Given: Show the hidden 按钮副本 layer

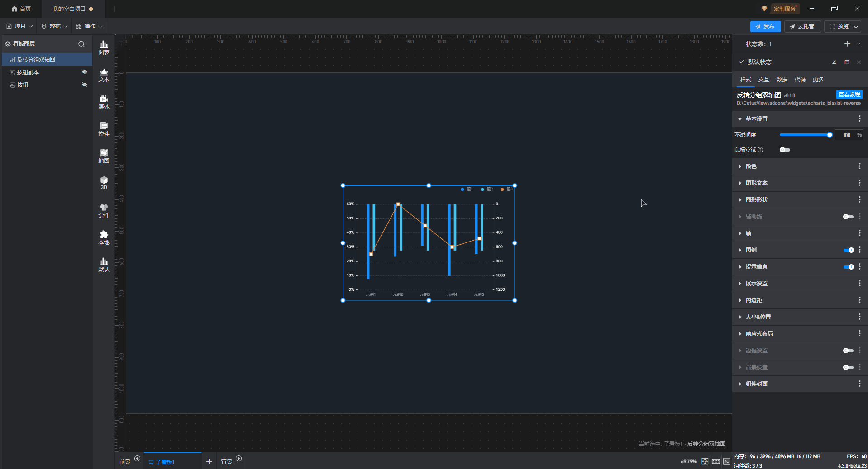Looking at the screenshot, I should [x=84, y=72].
